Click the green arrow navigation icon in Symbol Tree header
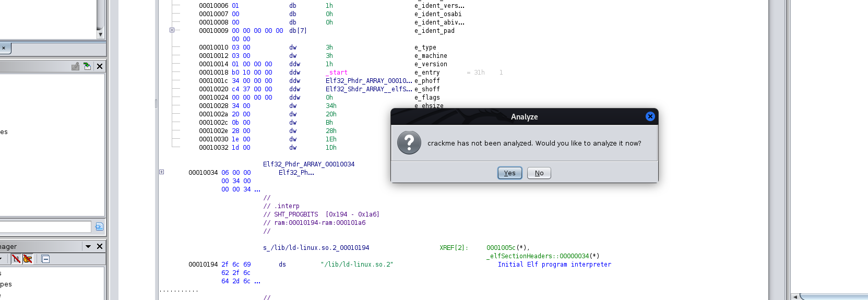This screenshot has height=300, width=868. (x=87, y=66)
